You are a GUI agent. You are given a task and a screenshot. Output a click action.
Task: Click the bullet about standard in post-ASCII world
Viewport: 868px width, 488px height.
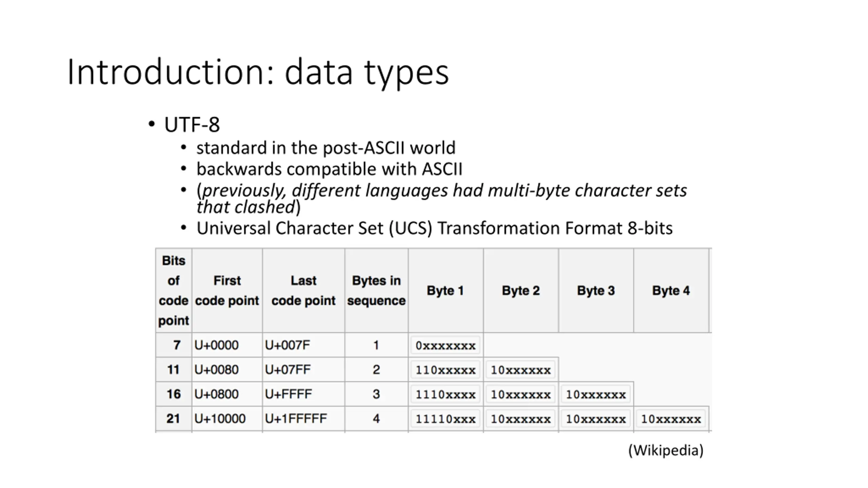326,148
